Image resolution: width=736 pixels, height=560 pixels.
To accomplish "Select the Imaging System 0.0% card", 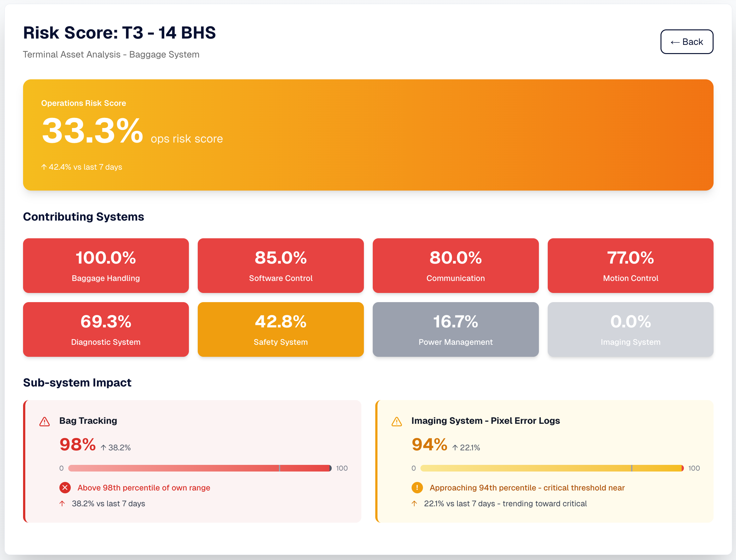I will 630,329.
